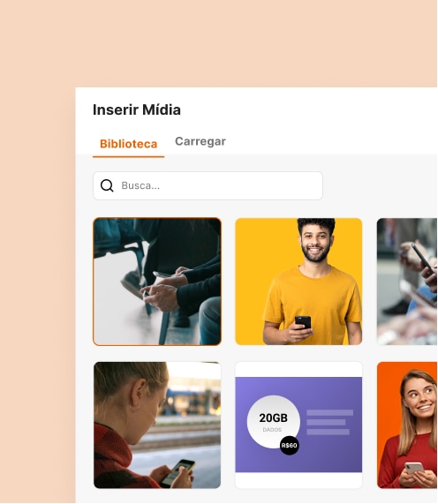Click the smiling bearded man's face
Screen dimensions: 438x504
[315, 244]
